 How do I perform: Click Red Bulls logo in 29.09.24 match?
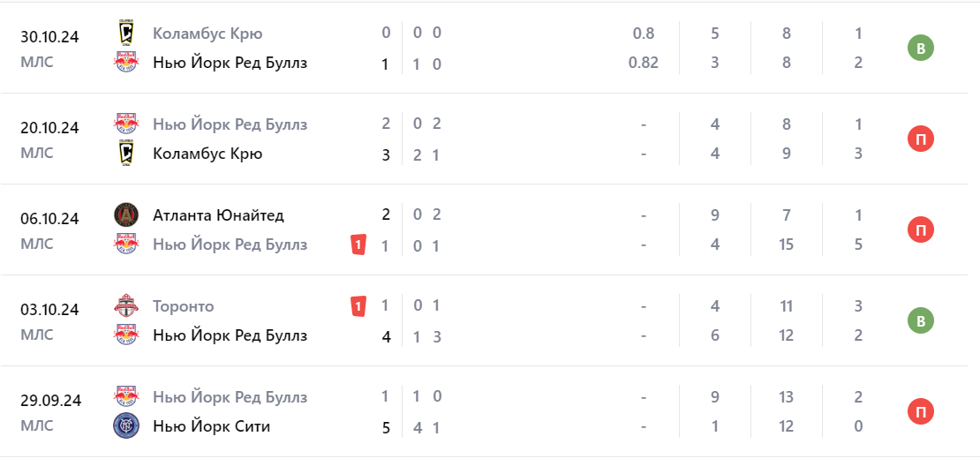(x=126, y=397)
